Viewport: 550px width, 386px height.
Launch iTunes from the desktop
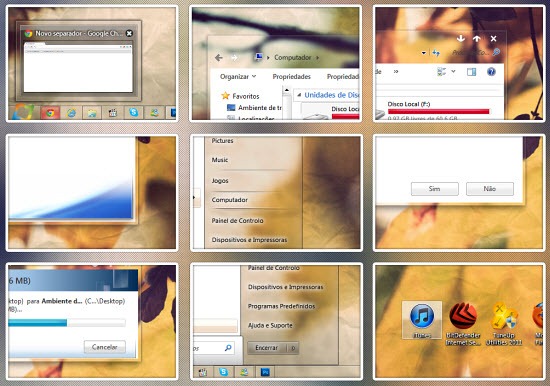(x=422, y=320)
